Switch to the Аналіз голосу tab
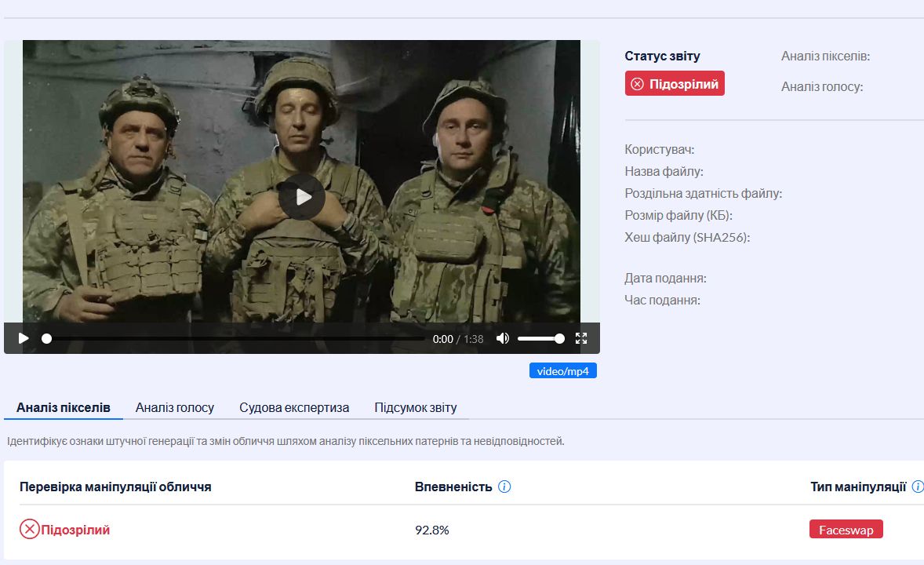 click(174, 407)
